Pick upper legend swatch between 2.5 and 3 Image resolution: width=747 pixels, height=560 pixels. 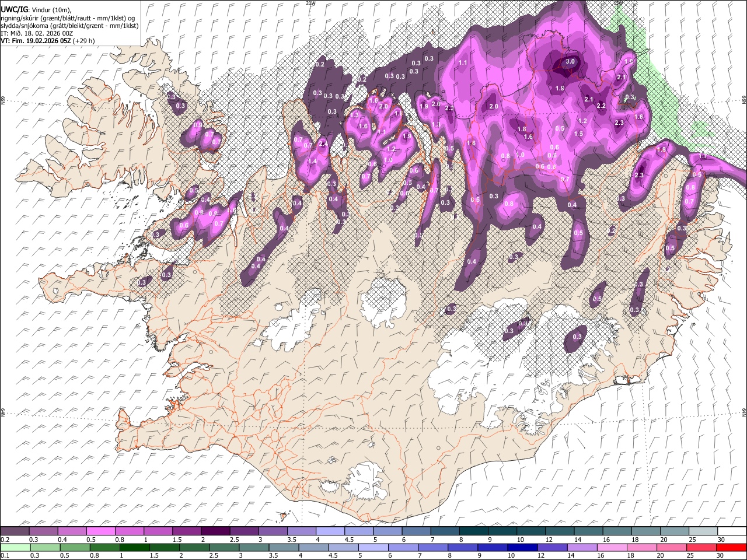(x=244, y=531)
